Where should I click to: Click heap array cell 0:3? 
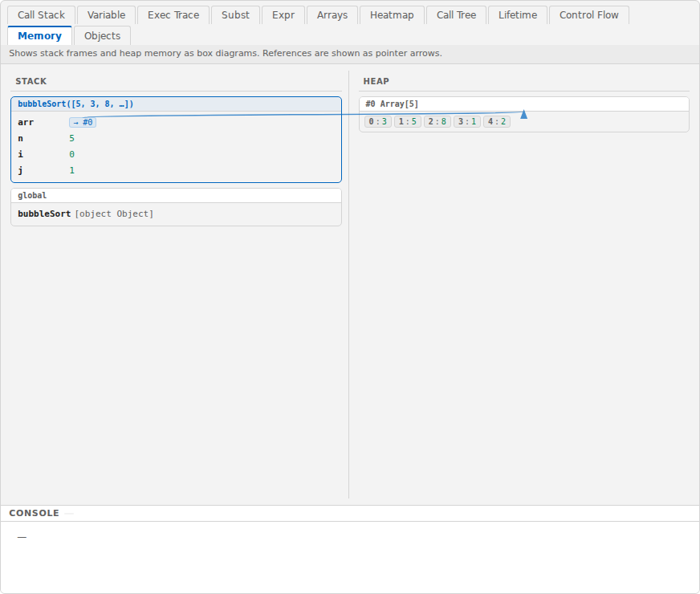click(378, 121)
